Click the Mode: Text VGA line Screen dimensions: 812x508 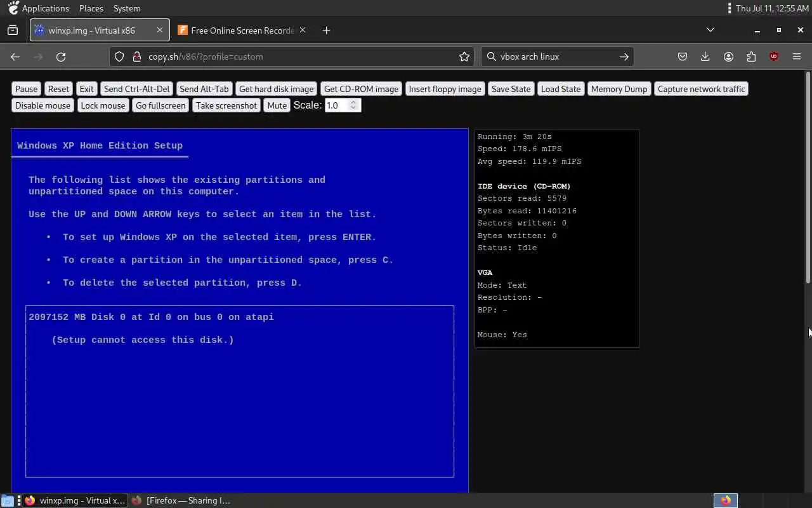(502, 285)
